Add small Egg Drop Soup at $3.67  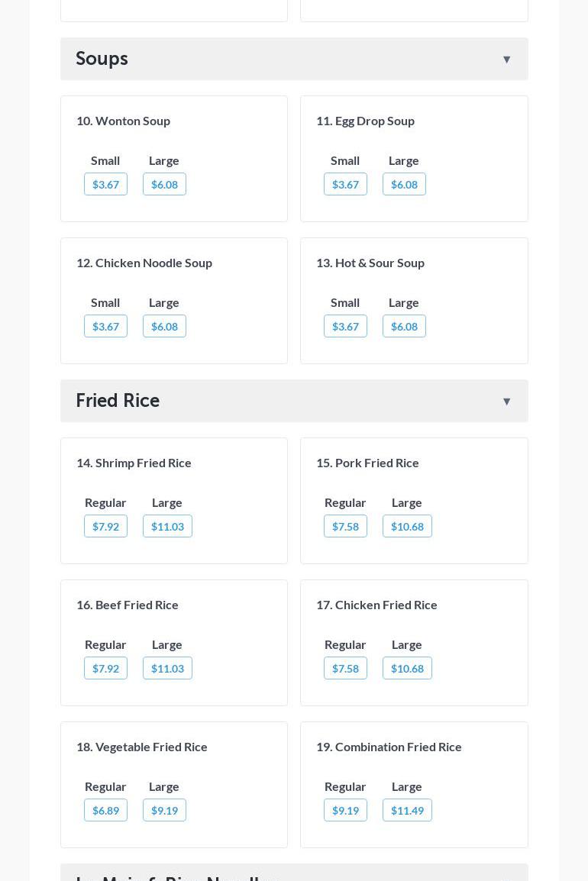tap(345, 184)
